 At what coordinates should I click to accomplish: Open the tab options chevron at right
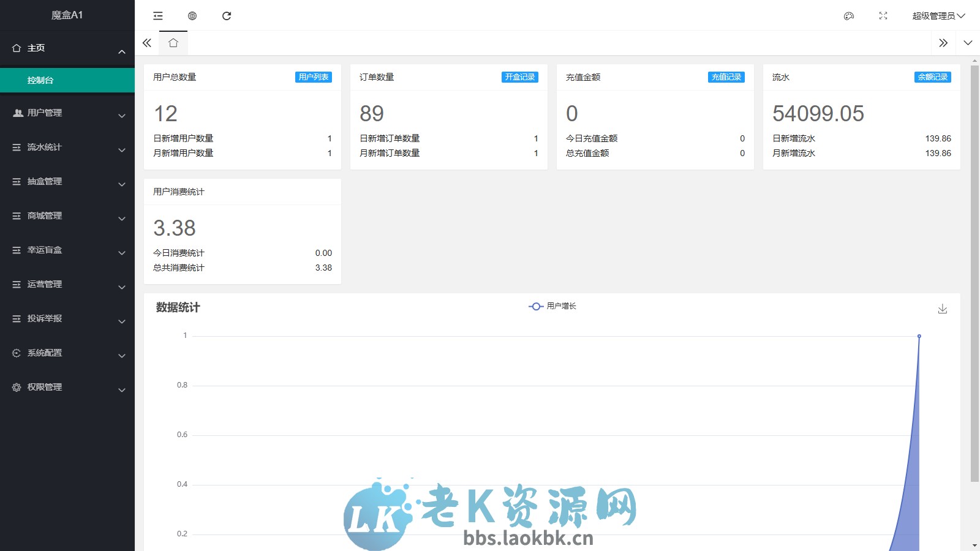coord(968,43)
